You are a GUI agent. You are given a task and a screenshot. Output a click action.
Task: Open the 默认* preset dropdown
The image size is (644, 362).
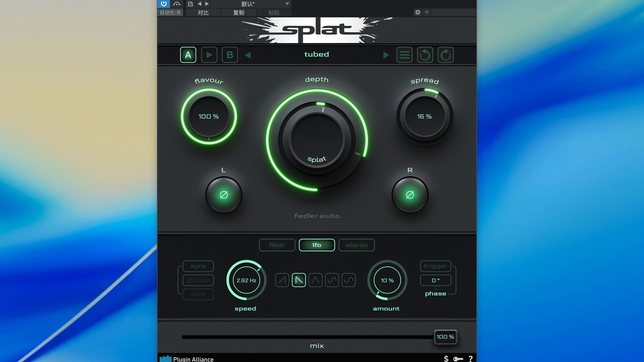[251, 4]
